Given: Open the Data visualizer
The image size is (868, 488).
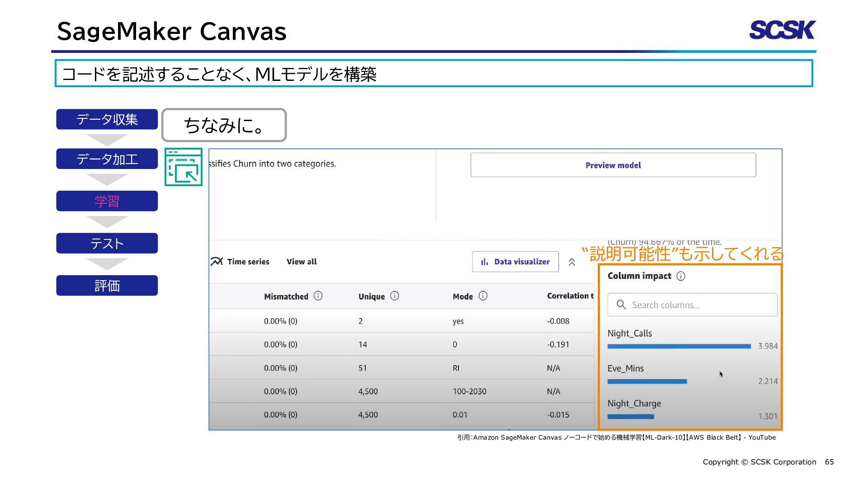Looking at the screenshot, I should click(515, 262).
